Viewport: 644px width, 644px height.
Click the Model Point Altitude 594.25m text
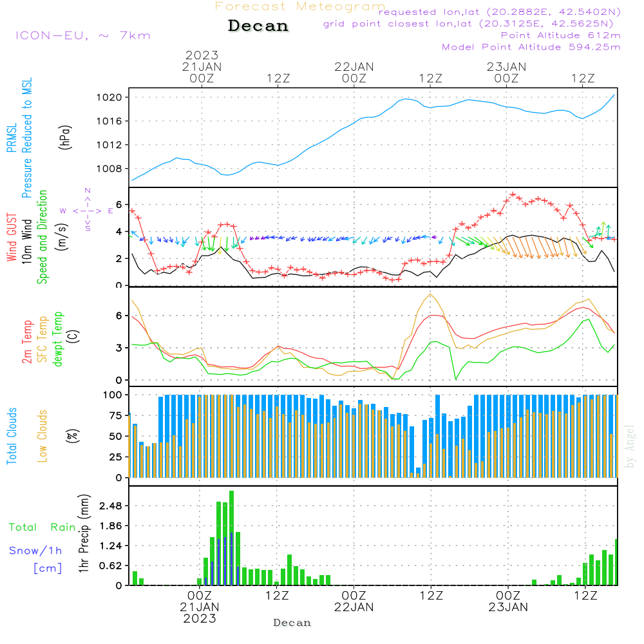coord(531,47)
